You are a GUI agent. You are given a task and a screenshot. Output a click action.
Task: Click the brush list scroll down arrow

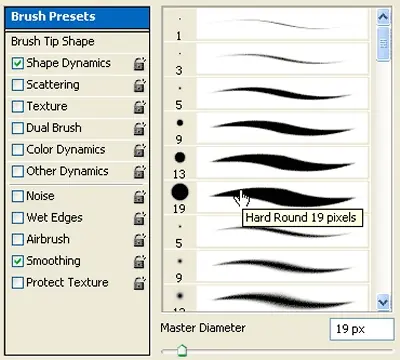pyautogui.click(x=383, y=302)
